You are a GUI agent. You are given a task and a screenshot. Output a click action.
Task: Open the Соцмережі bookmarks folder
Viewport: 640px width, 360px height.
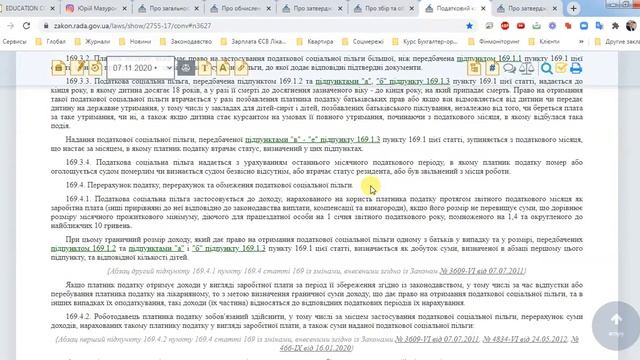[x=363, y=42]
